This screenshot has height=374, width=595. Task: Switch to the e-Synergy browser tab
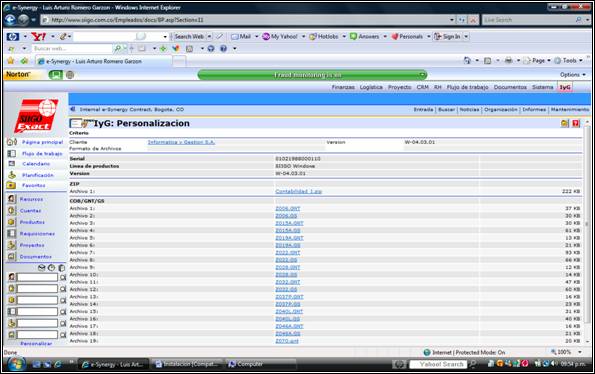point(103,61)
